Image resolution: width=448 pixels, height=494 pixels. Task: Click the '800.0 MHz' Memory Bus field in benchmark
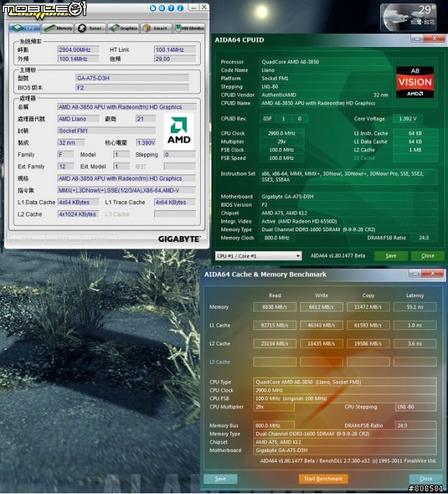(274, 425)
